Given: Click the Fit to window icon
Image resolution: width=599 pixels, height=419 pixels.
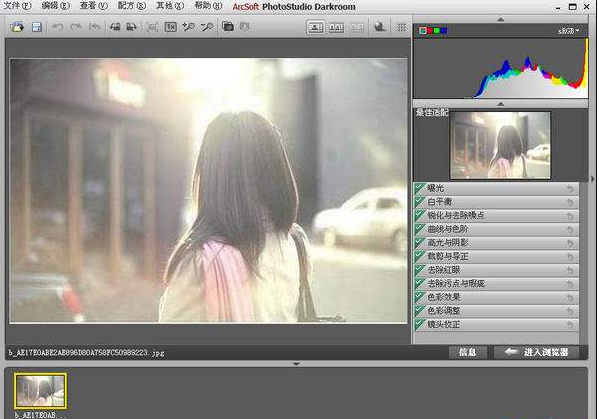Looking at the screenshot, I should 152,27.
